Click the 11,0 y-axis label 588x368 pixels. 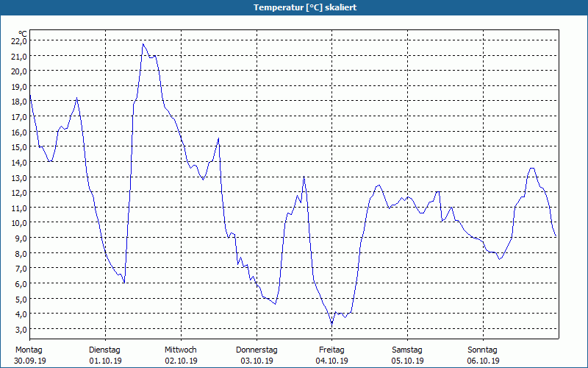tap(19, 208)
